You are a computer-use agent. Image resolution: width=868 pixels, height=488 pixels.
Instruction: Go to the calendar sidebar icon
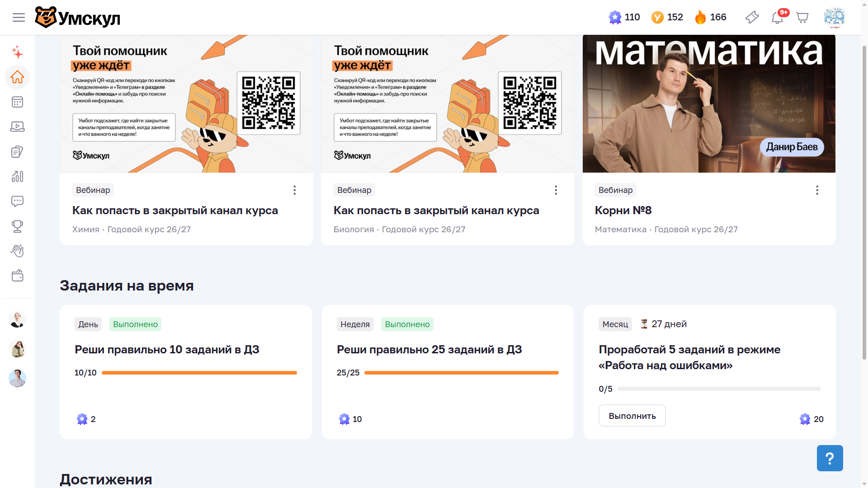click(17, 102)
